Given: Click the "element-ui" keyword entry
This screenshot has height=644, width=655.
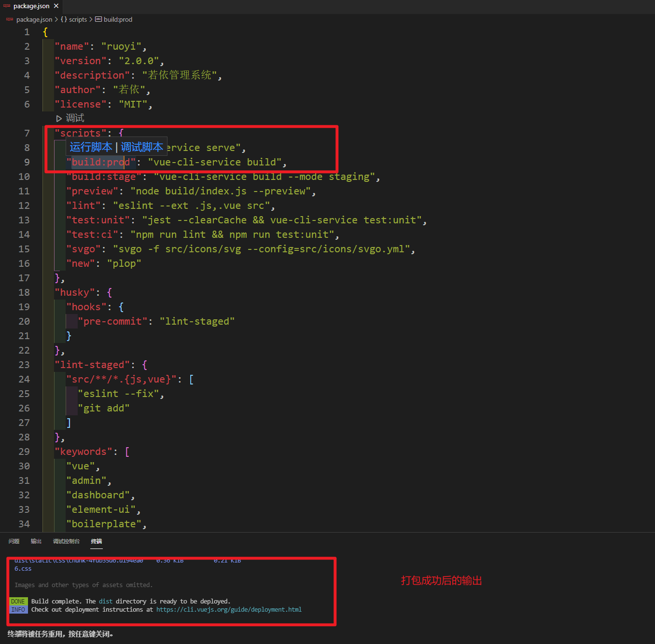Looking at the screenshot, I should click(101, 509).
